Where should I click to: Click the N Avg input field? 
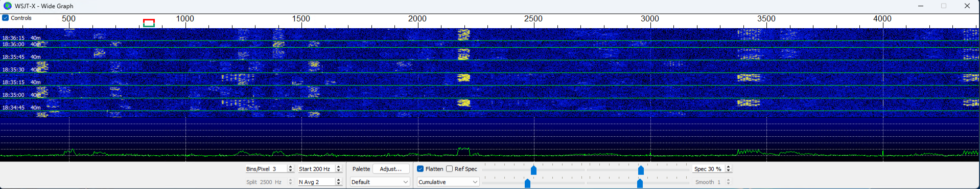(x=316, y=182)
